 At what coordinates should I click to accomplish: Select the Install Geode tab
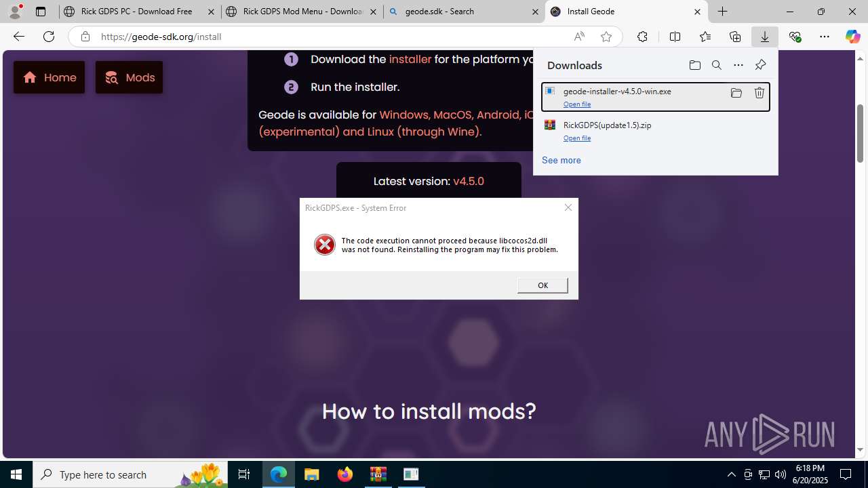[x=626, y=12]
